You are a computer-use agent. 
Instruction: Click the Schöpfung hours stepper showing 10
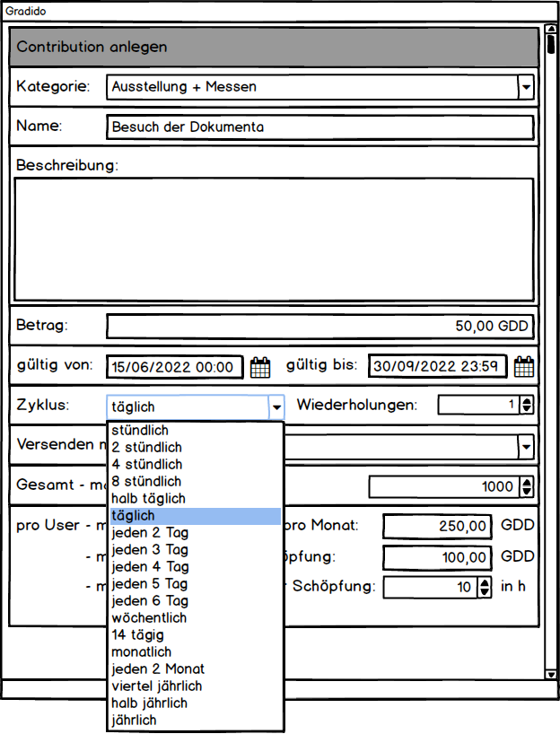point(486,588)
